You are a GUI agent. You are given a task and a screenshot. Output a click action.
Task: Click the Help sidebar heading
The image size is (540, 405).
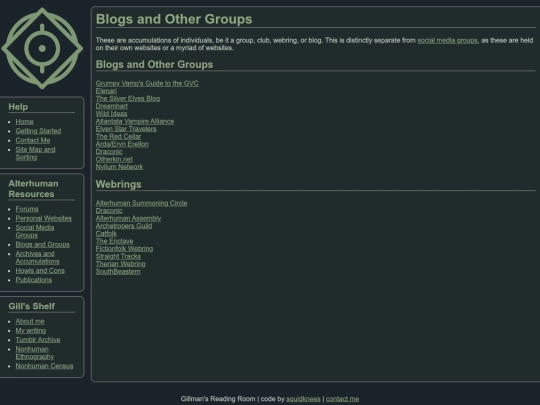[18, 107]
